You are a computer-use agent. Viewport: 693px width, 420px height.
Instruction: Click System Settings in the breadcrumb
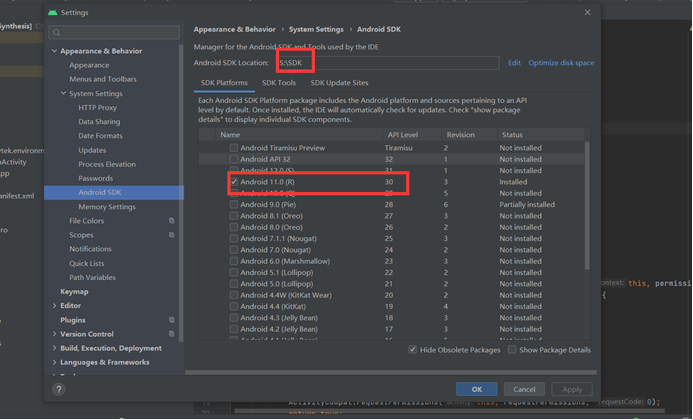coord(316,29)
